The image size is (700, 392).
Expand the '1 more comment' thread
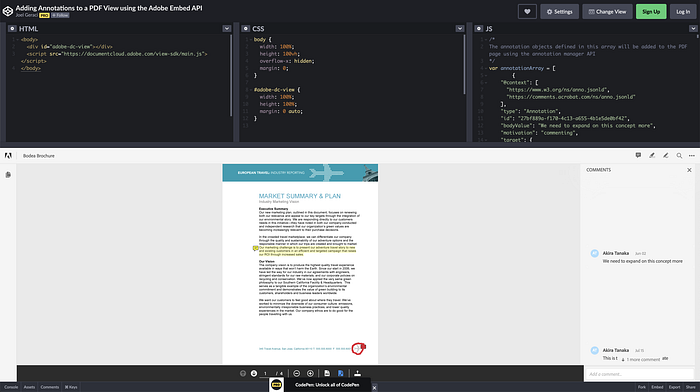[641, 359]
